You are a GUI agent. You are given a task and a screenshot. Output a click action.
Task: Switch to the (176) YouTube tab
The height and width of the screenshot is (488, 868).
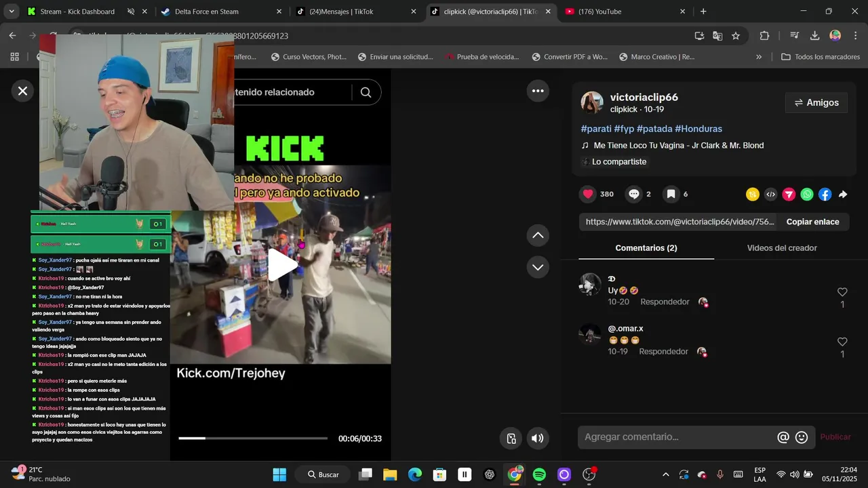pos(625,12)
